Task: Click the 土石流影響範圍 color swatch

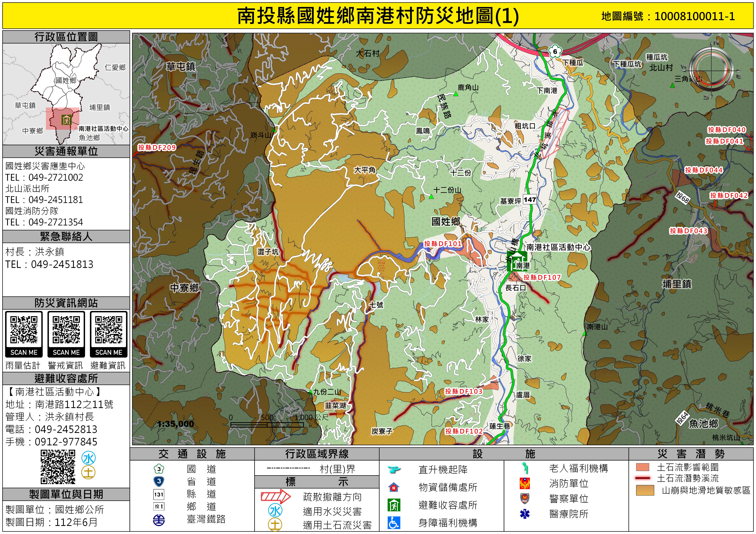Action: click(642, 467)
